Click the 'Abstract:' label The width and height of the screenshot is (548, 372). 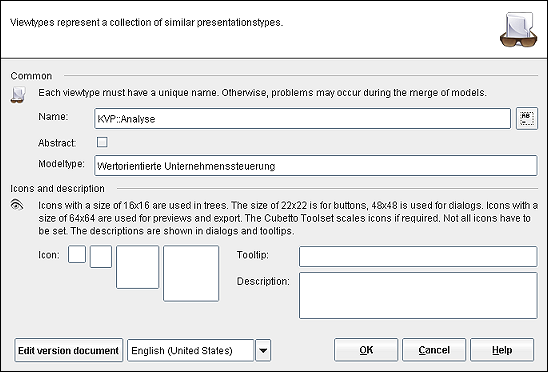57,143
